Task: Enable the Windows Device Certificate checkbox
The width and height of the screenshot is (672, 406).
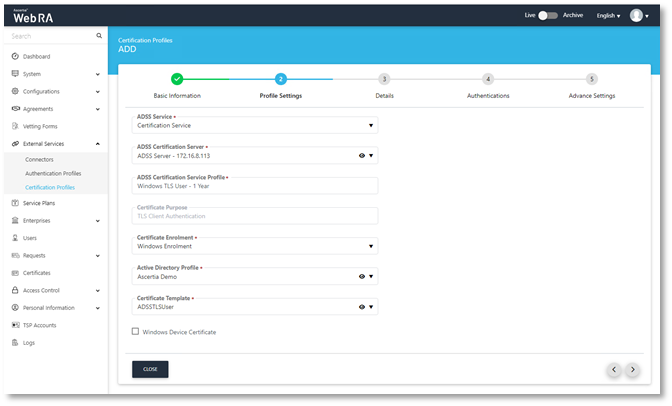Action: tap(136, 332)
